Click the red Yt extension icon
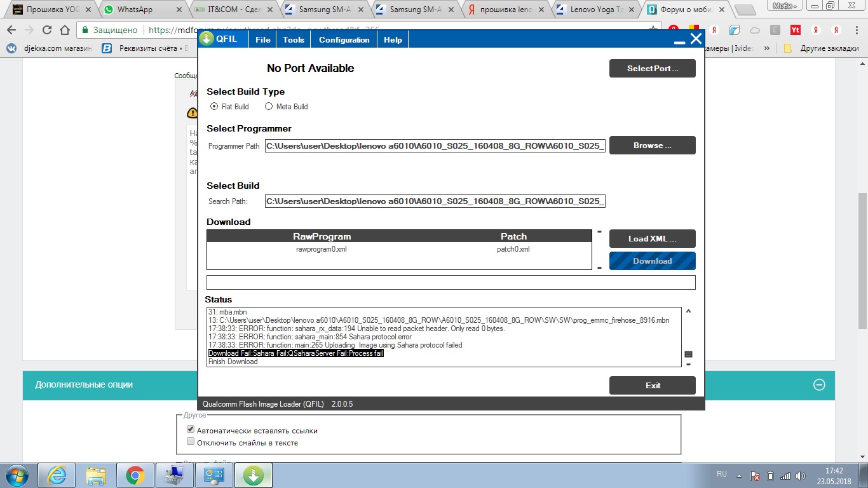This screenshot has width=868, height=488. [795, 30]
